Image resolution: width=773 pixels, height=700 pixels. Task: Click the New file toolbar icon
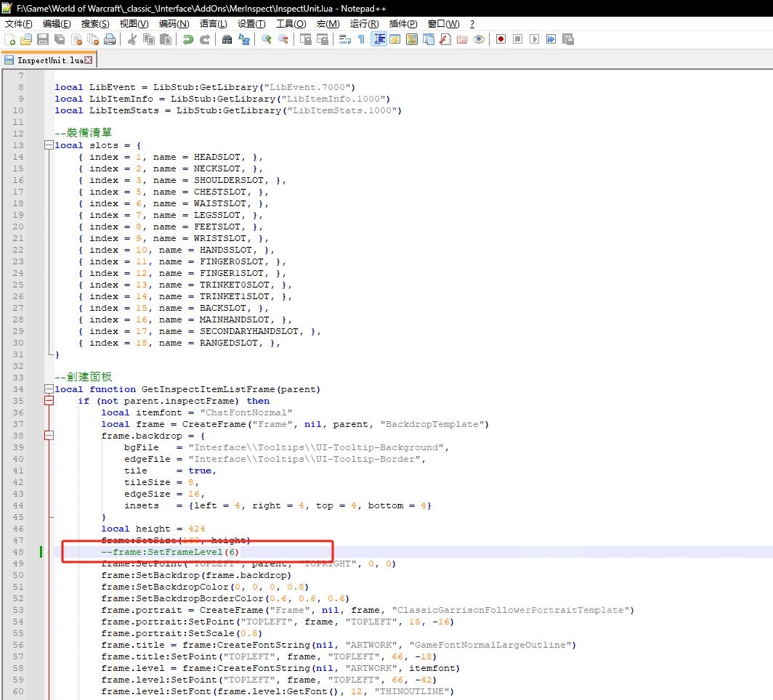click(9, 39)
